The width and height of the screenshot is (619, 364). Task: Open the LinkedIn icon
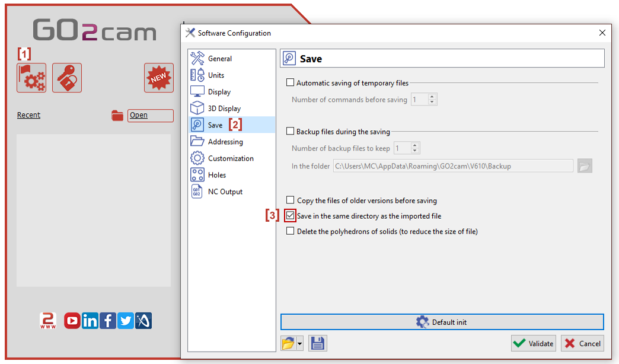tap(90, 321)
